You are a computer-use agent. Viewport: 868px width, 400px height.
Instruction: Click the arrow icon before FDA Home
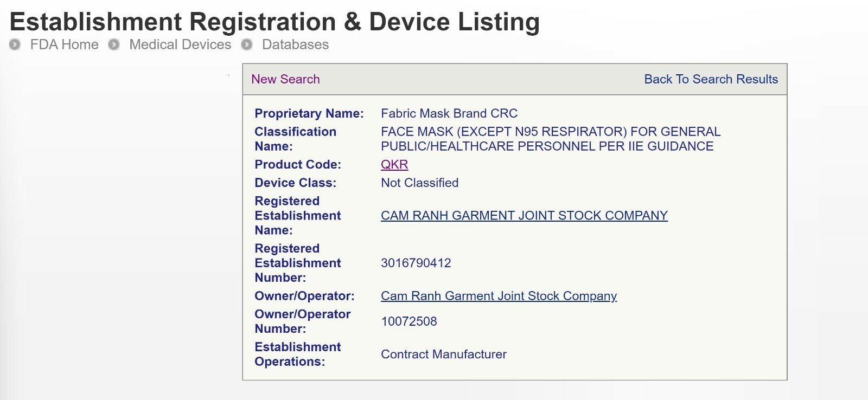click(x=15, y=44)
